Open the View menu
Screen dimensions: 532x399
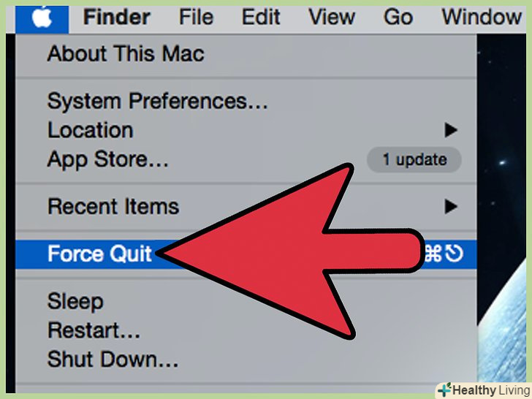coord(332,17)
